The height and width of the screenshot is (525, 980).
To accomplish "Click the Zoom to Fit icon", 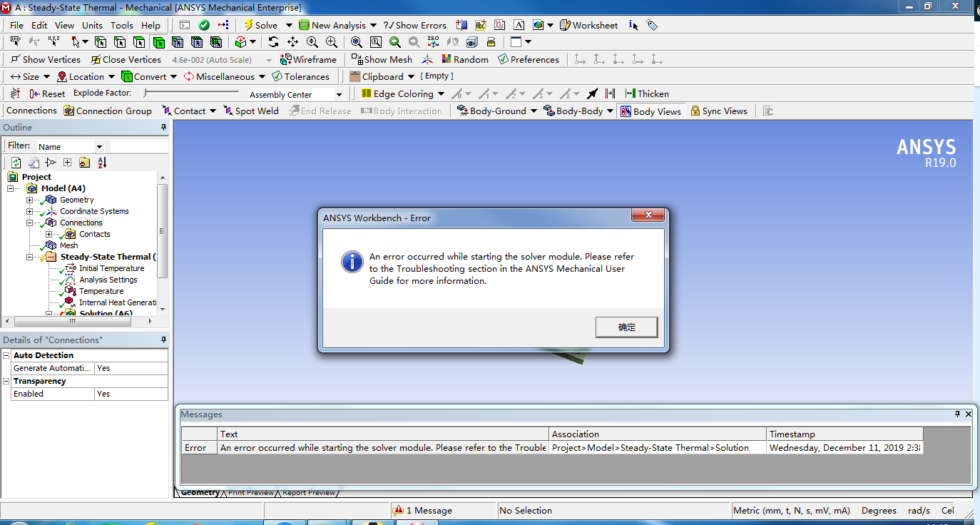I will 357,42.
